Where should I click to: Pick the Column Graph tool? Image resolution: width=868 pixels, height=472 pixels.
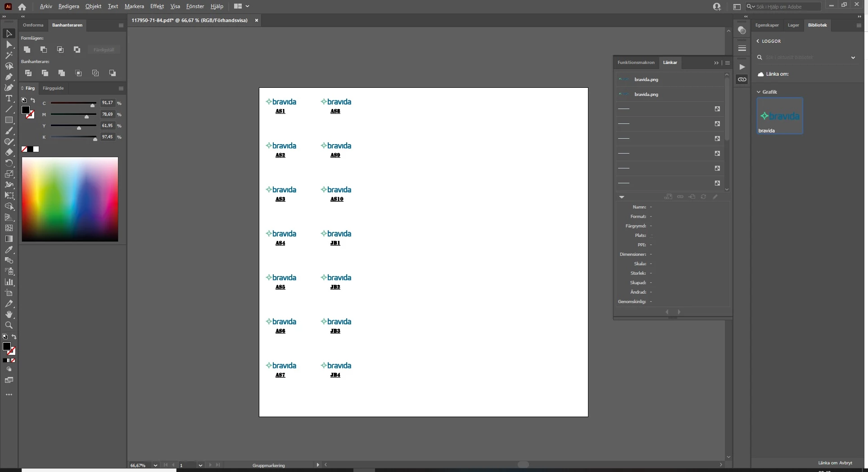[x=9, y=282]
